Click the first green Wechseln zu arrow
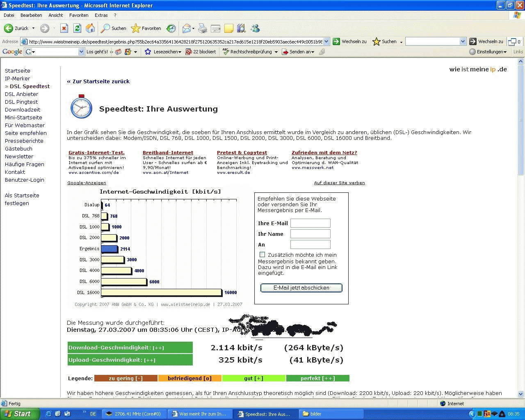The image size is (525, 420). 336,41
